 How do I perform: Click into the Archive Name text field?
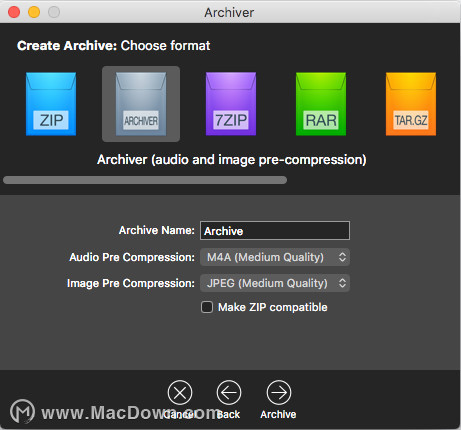(275, 230)
